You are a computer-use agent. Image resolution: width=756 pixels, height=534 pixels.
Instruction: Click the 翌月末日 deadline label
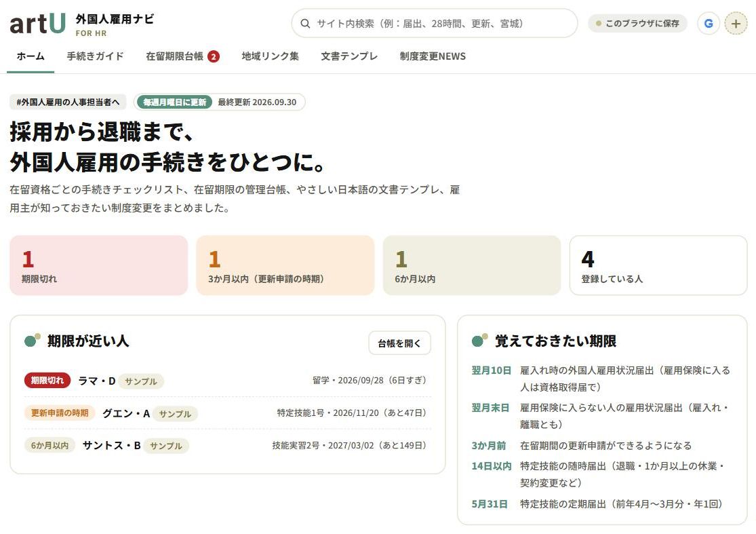(x=490, y=408)
